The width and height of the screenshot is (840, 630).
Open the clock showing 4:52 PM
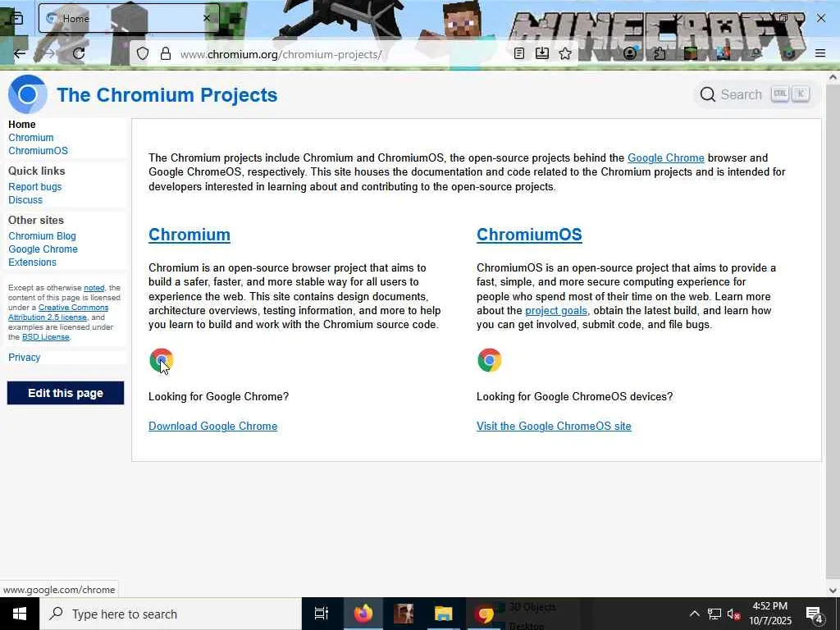(769, 614)
